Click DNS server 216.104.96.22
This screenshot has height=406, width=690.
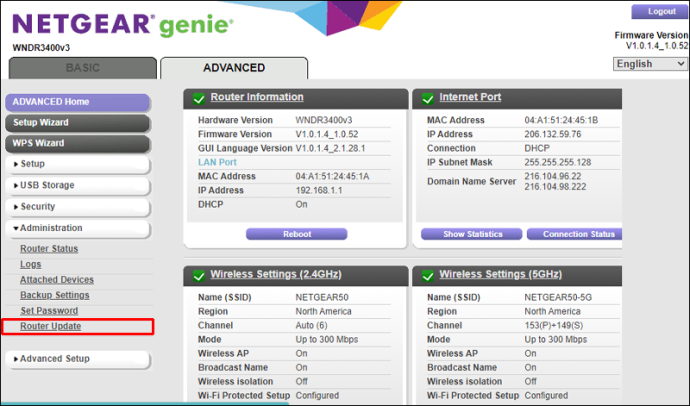tap(553, 176)
